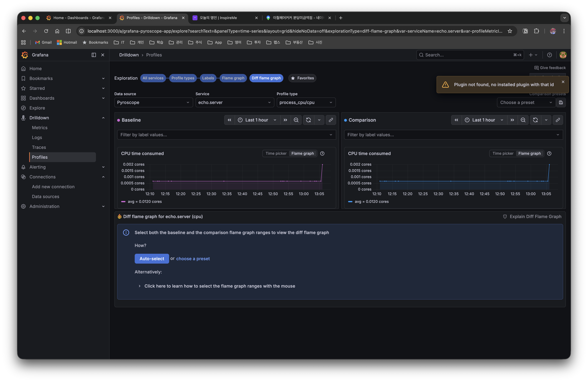Follow the choose a preset link

click(x=193, y=259)
